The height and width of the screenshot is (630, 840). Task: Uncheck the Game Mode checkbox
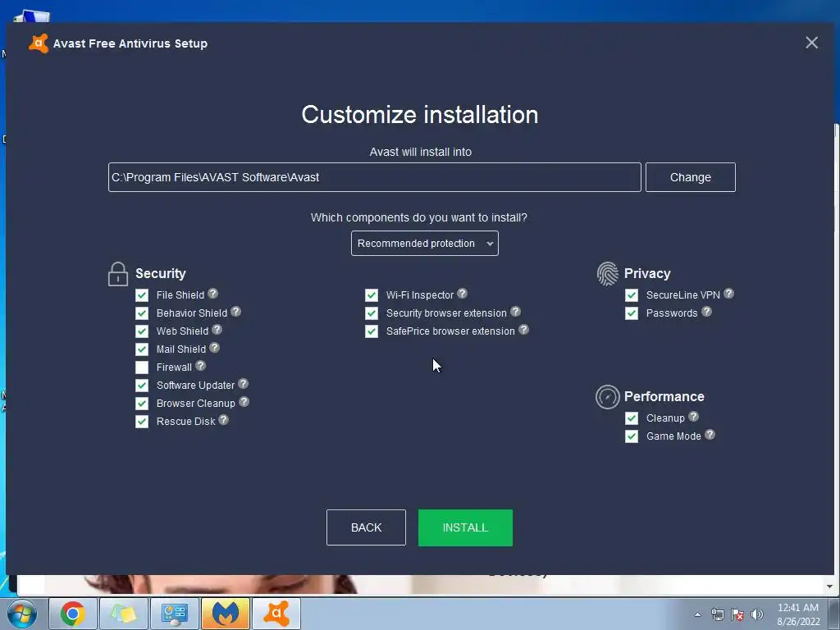point(632,436)
